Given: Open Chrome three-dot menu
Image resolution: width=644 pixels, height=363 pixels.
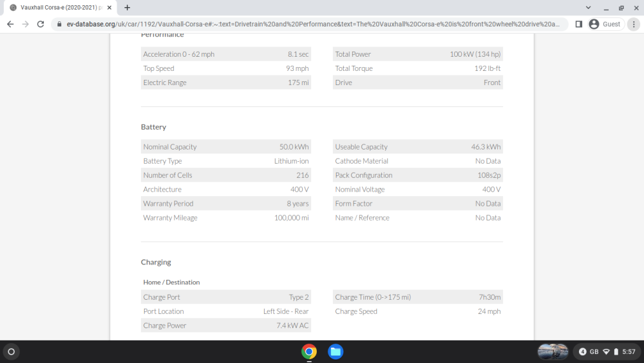Looking at the screenshot, I should tap(634, 25).
